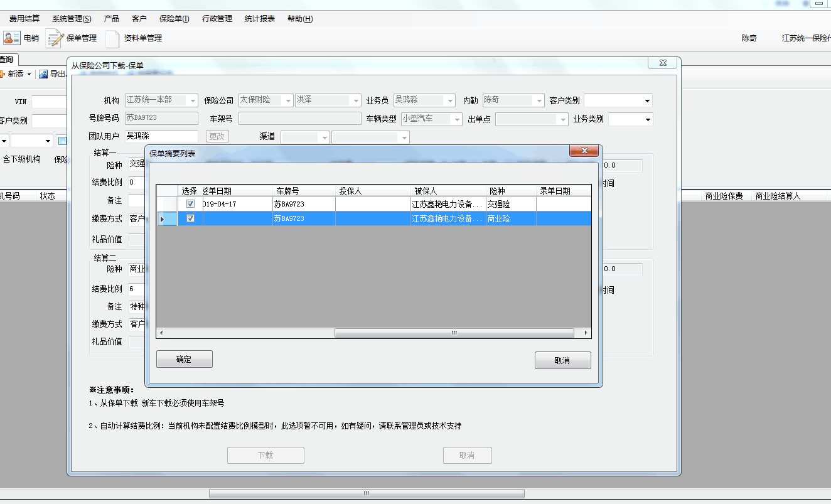831x504 pixels.
Task: Open the 客户 menu
Action: (139, 19)
